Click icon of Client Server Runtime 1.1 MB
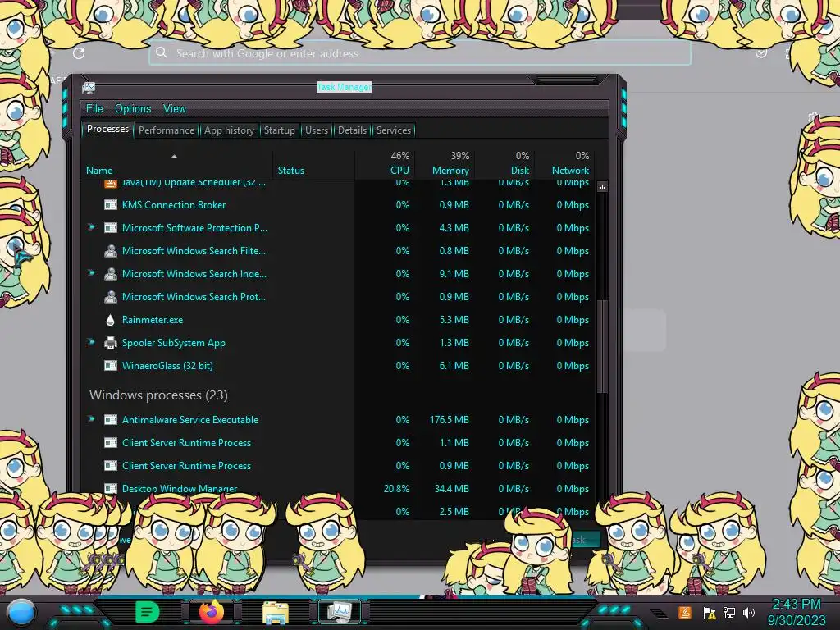The width and height of the screenshot is (840, 630). pyautogui.click(x=111, y=443)
